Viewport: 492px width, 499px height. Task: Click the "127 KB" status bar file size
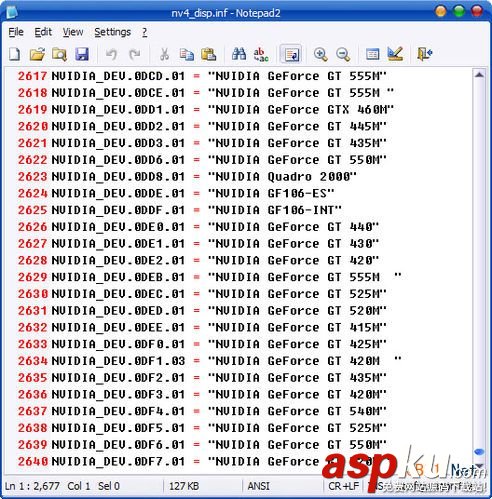(x=184, y=486)
